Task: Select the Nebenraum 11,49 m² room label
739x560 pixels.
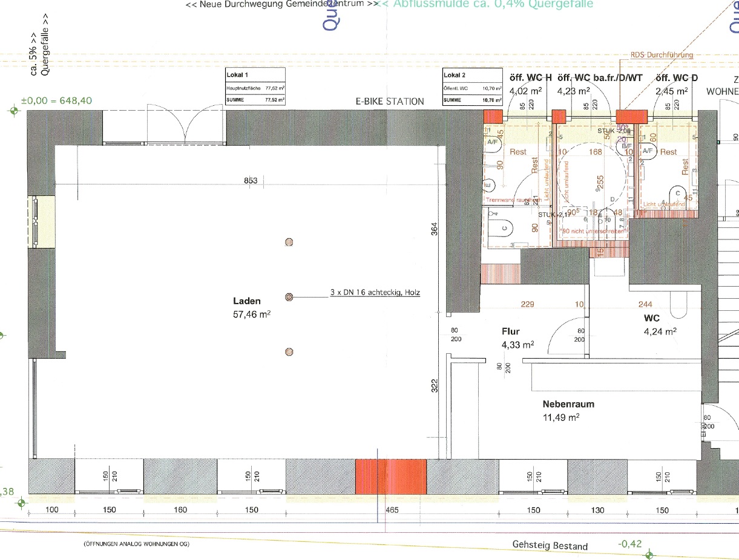Action: (x=568, y=410)
